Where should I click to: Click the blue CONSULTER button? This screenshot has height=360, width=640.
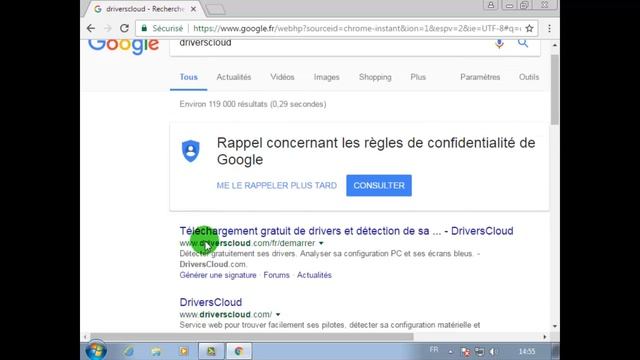pyautogui.click(x=379, y=185)
